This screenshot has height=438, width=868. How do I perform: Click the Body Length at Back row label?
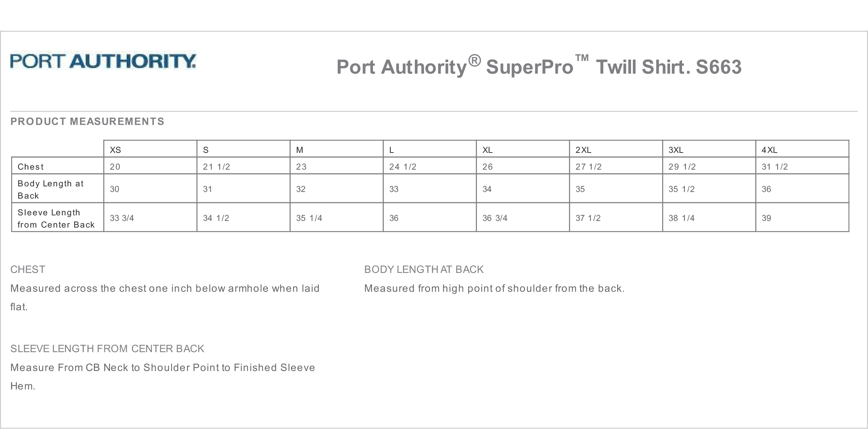click(51, 190)
